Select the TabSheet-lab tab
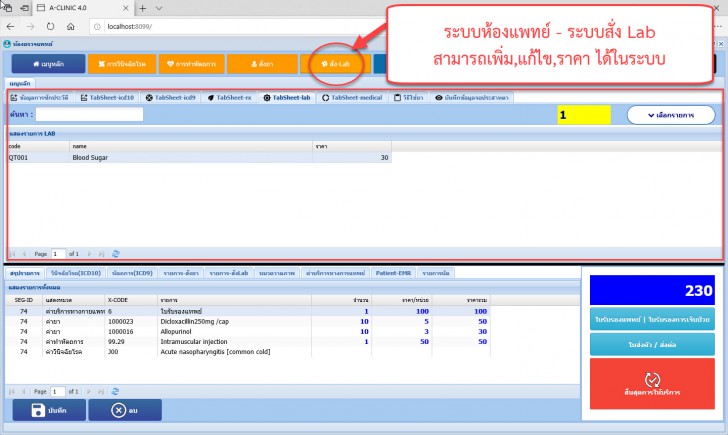The height and width of the screenshot is (435, 728). (x=286, y=97)
